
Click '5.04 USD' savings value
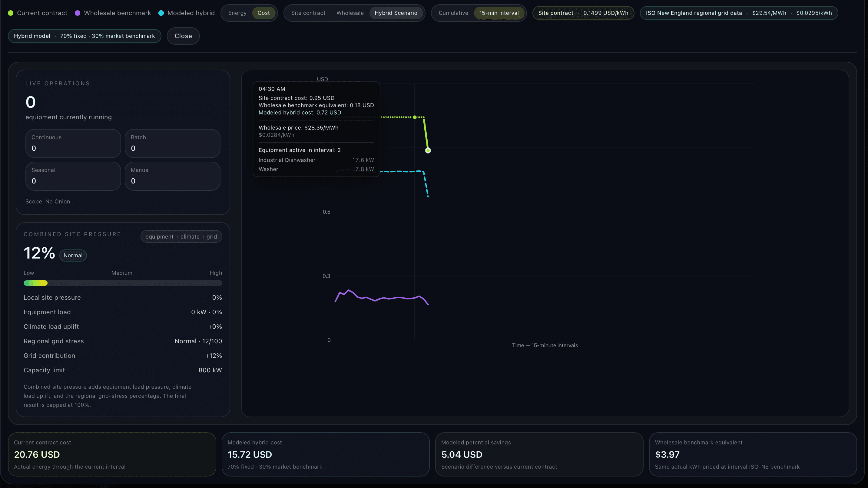coord(462,455)
